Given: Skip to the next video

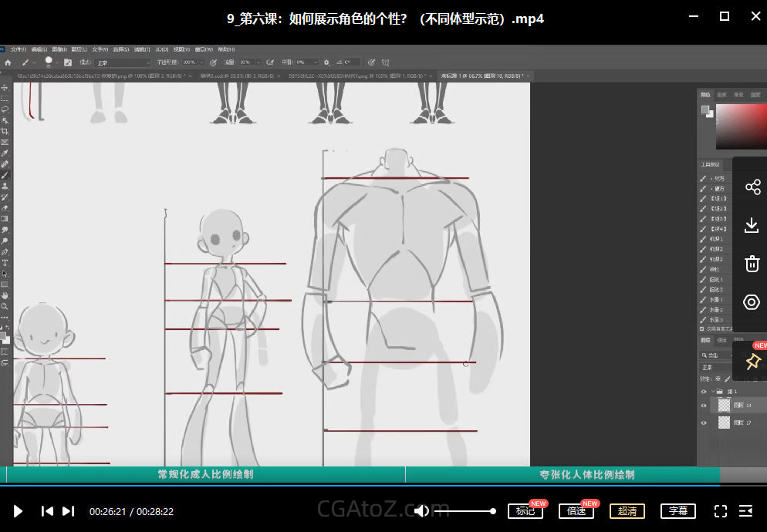Looking at the screenshot, I should 69,511.
